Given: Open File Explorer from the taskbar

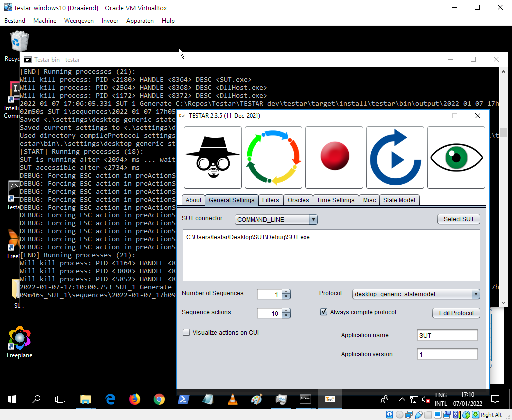Looking at the screenshot, I should click(x=85, y=399).
